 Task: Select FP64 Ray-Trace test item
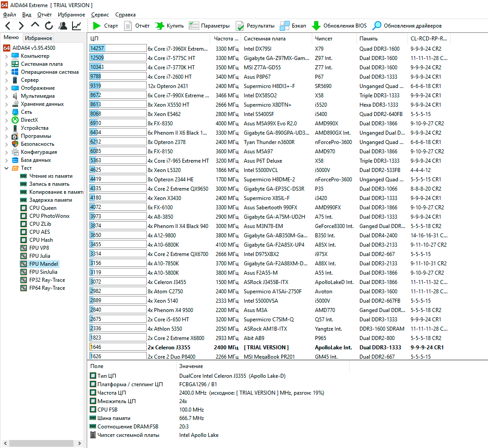pos(47,288)
